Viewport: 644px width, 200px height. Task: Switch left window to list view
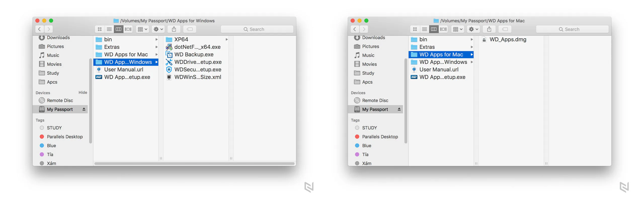(109, 29)
